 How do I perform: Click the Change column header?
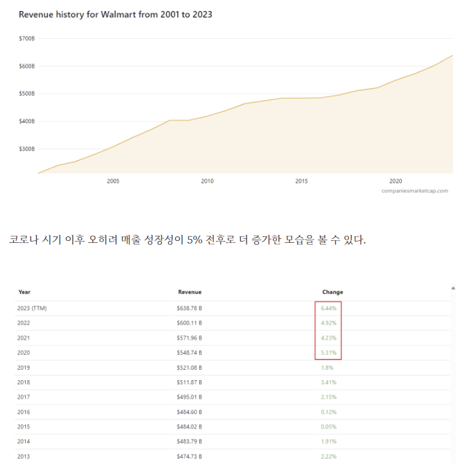tap(333, 292)
